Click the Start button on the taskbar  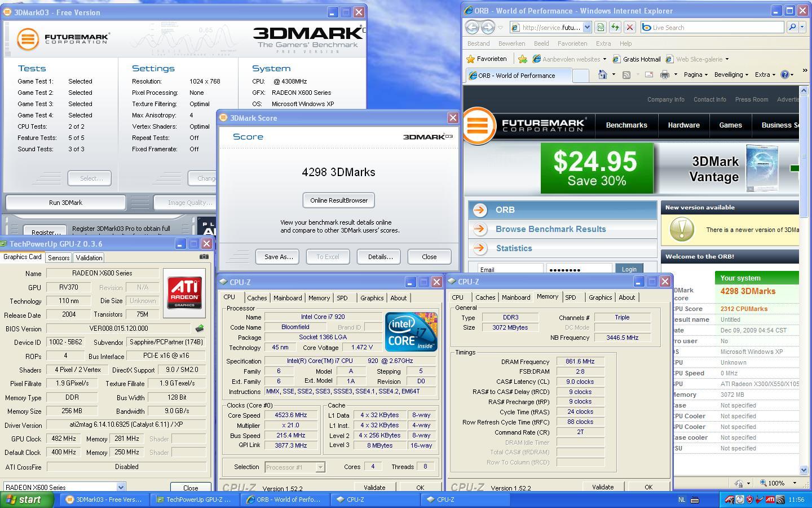[x=27, y=500]
